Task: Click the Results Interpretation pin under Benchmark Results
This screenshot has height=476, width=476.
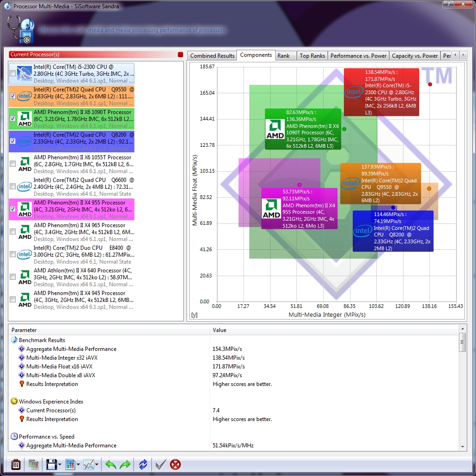Action: pos(22,384)
